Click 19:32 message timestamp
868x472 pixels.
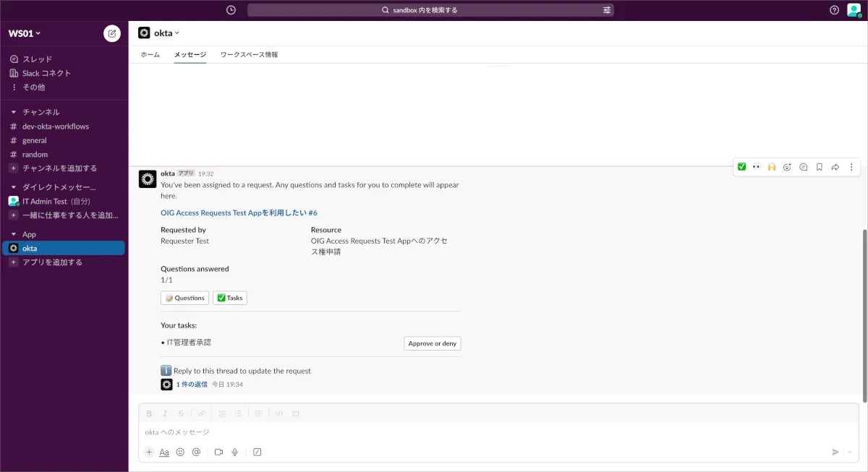click(x=206, y=173)
